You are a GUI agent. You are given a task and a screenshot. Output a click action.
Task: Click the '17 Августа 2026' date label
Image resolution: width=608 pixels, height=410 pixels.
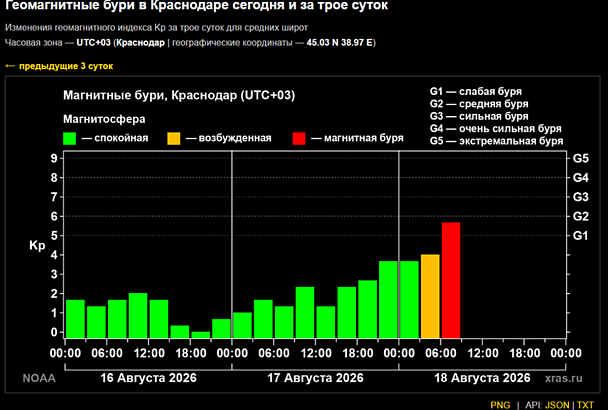coord(315,378)
